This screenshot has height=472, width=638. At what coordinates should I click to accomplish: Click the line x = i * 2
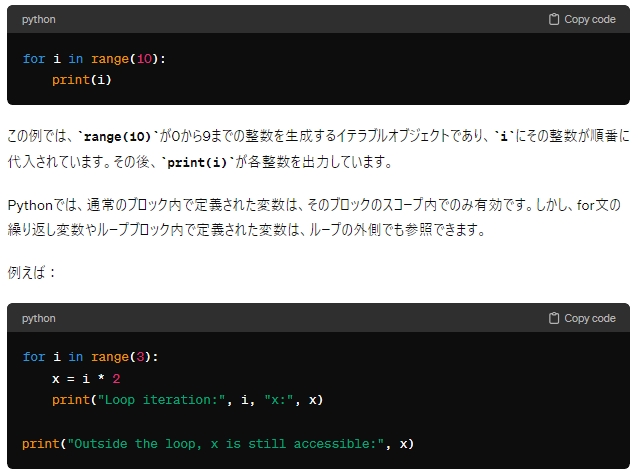click(x=86, y=379)
